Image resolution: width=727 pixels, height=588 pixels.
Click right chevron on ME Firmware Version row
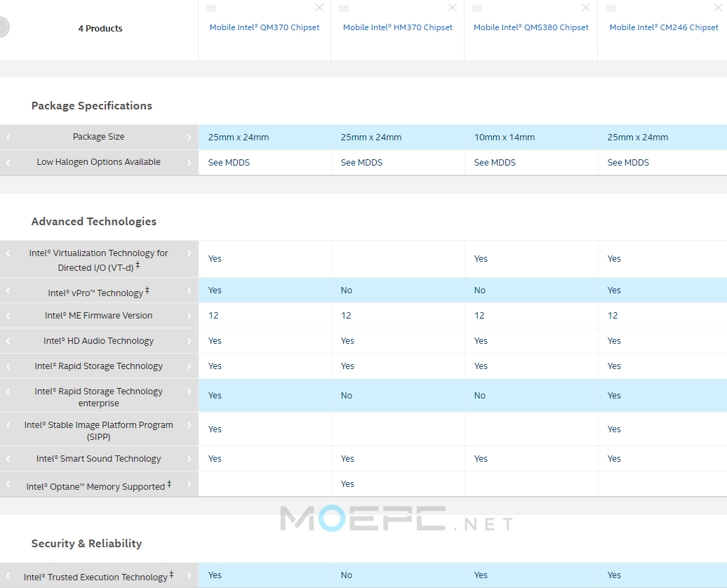coord(189,316)
